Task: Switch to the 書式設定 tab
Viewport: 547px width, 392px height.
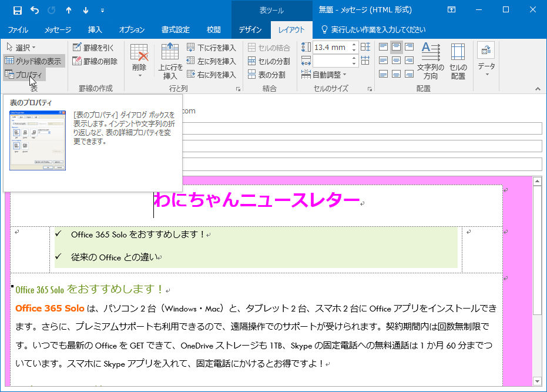Action: pos(176,29)
